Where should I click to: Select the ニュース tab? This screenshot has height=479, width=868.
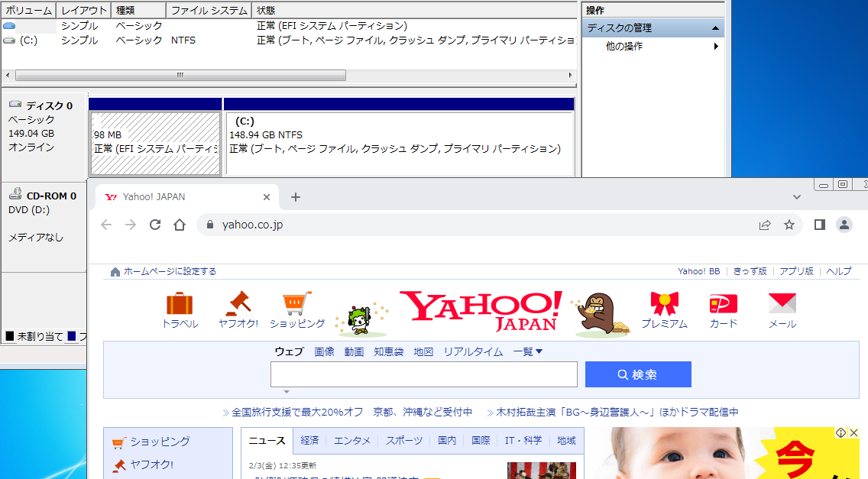click(267, 441)
